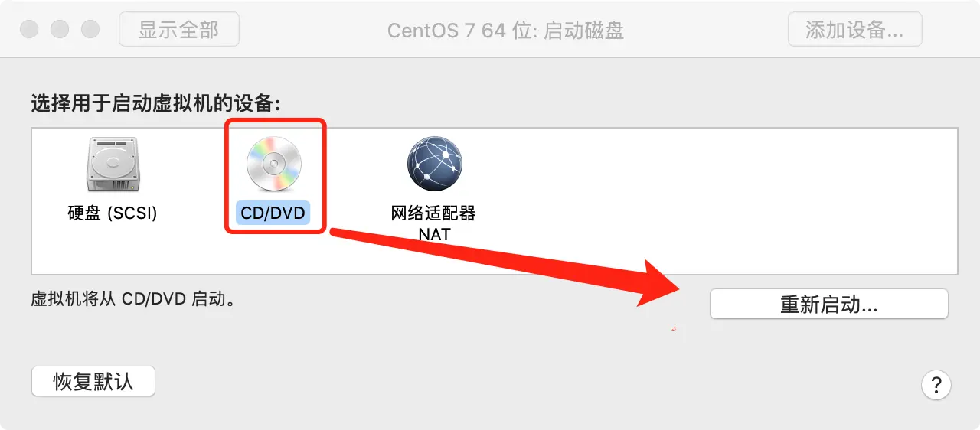Click the NAT text under network adapter
This screenshot has height=430, width=980.
434,234
